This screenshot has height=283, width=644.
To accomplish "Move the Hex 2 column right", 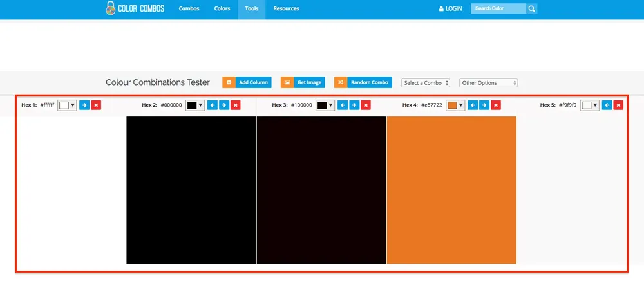I will point(224,105).
